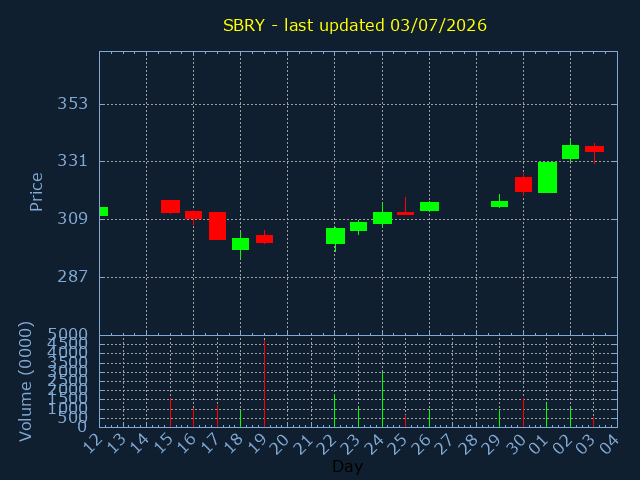Click the green candlestick for day 01
Viewport: 640px width, 480px height.
click(547, 178)
